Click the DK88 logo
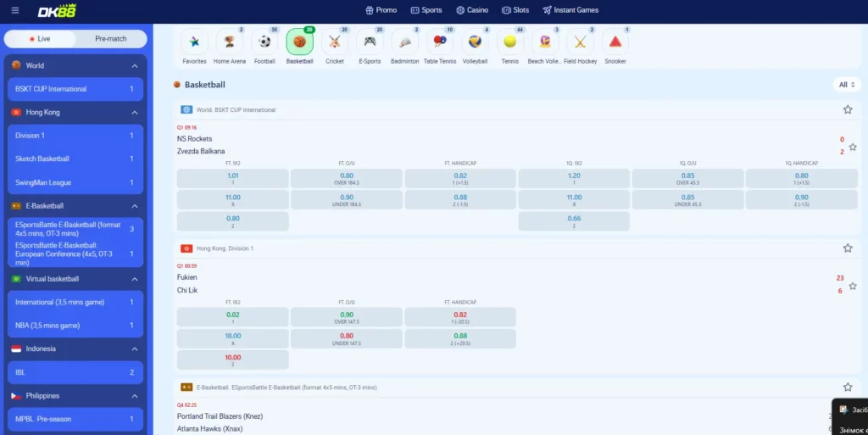868x435 pixels. tap(57, 10)
